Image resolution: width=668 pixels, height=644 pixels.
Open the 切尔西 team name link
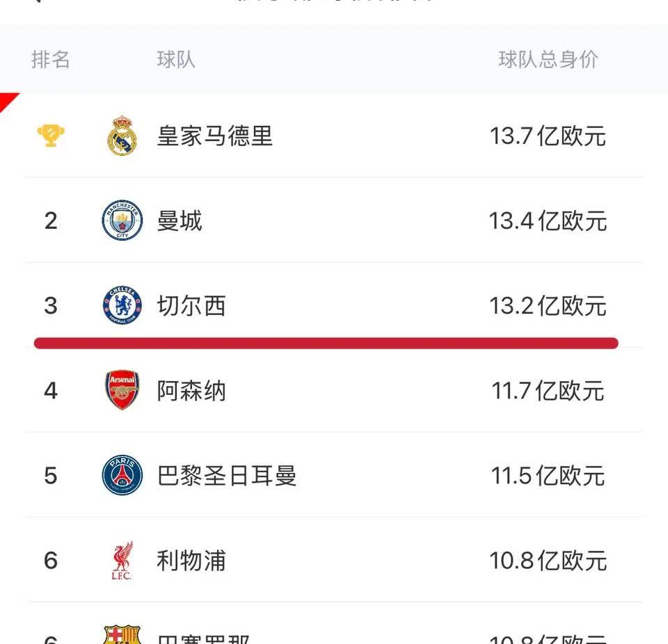(x=191, y=306)
